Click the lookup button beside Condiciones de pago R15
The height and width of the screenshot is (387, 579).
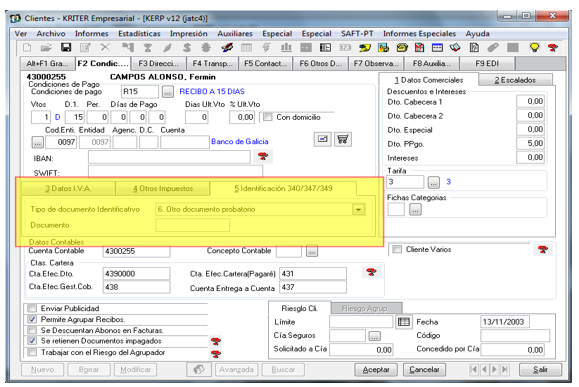[x=168, y=92]
